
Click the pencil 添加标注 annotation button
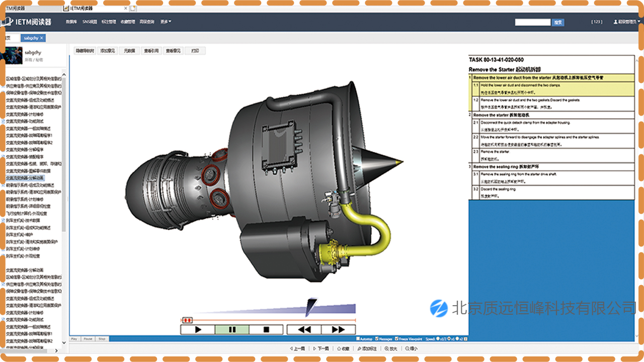point(366,348)
